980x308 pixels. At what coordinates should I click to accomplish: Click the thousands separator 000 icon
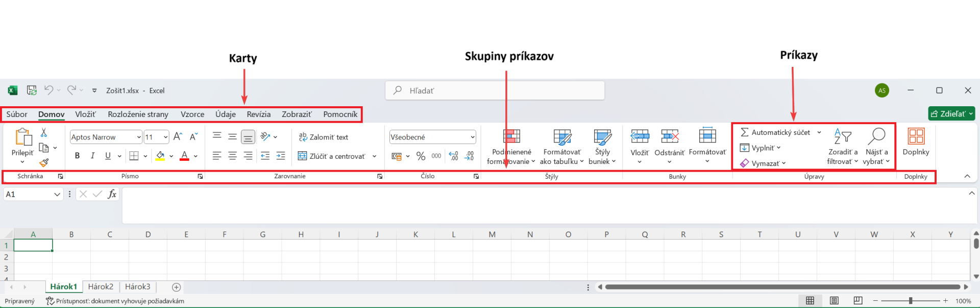tap(436, 156)
